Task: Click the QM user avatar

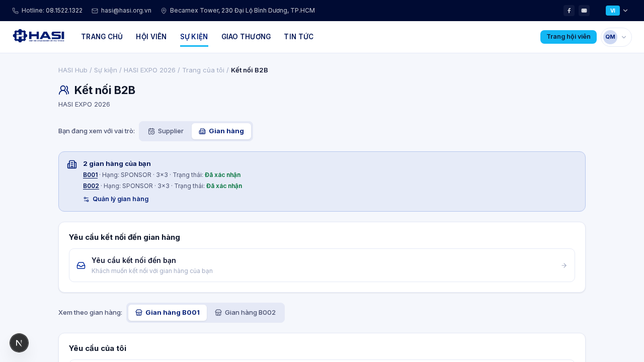Action: click(x=610, y=37)
